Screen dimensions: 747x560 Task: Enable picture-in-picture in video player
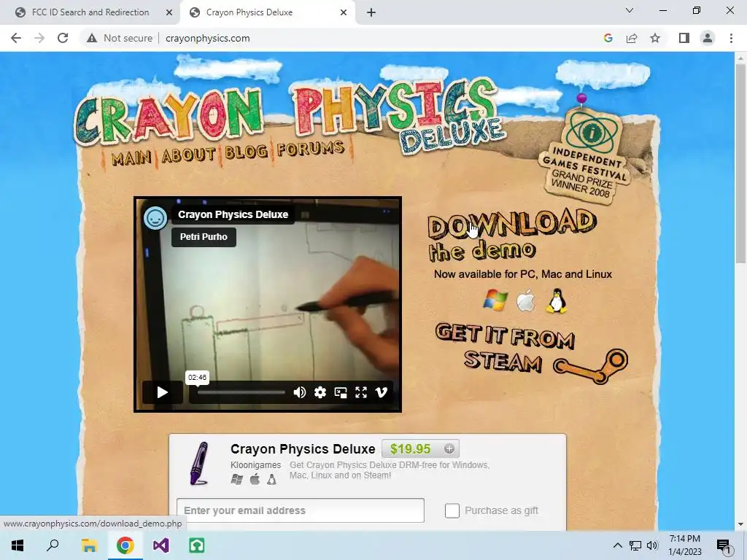pos(341,392)
